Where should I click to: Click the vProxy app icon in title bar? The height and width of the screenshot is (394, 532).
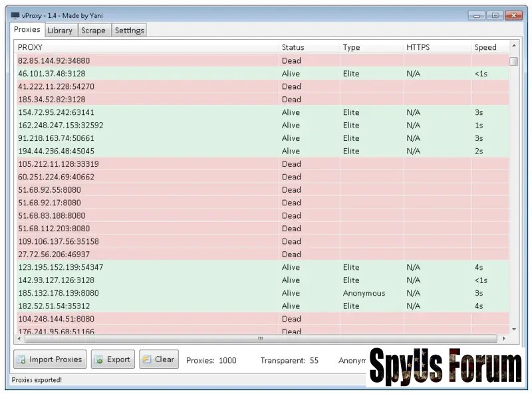coord(15,15)
